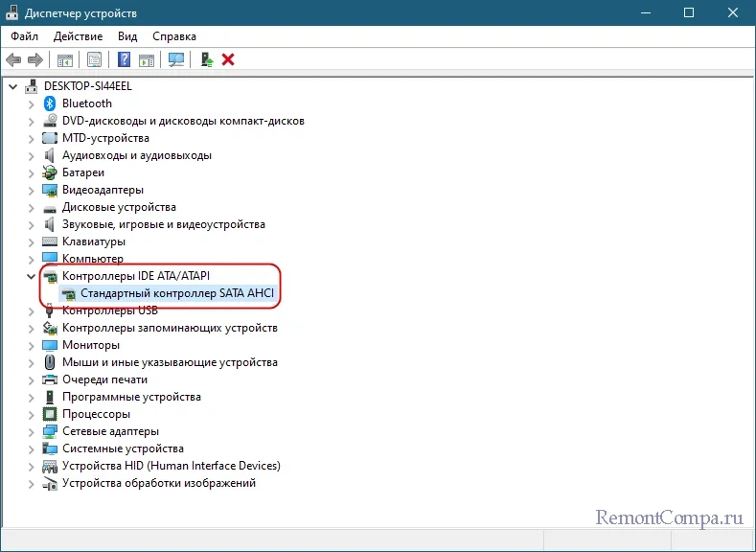
Task: Click the Процессоры chip icon
Action: click(x=50, y=414)
